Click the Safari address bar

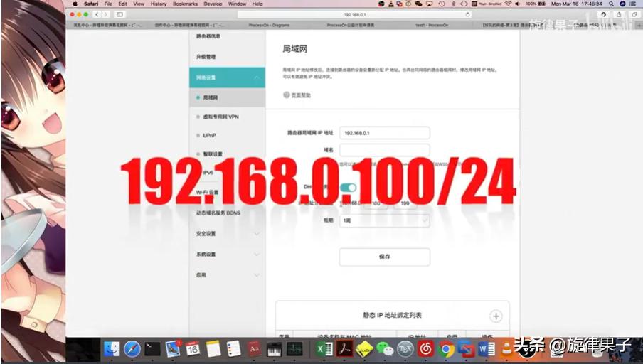(355, 14)
